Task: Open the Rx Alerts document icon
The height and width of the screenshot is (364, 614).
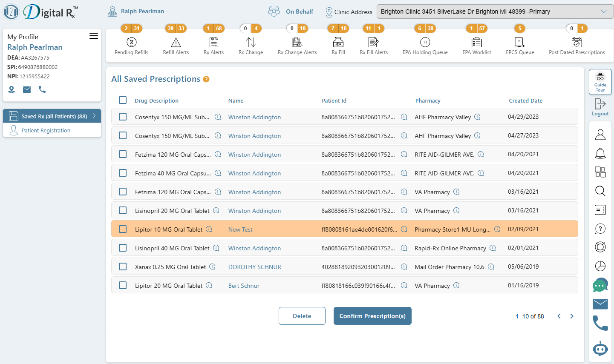Action: 214,42
